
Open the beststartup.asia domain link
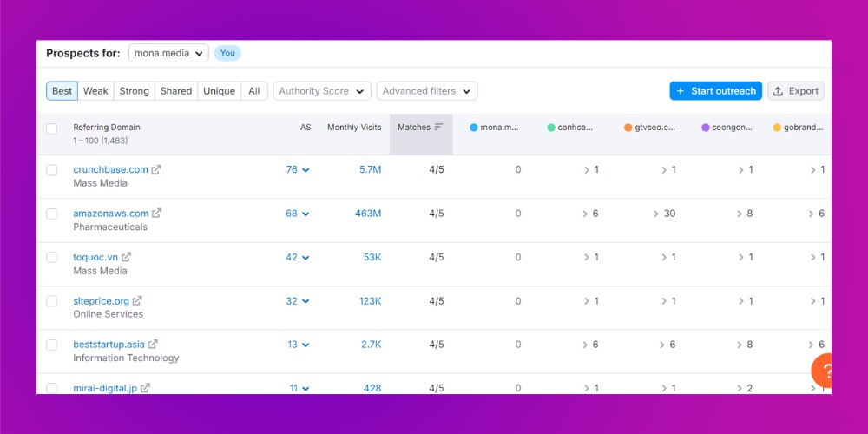pyautogui.click(x=108, y=345)
